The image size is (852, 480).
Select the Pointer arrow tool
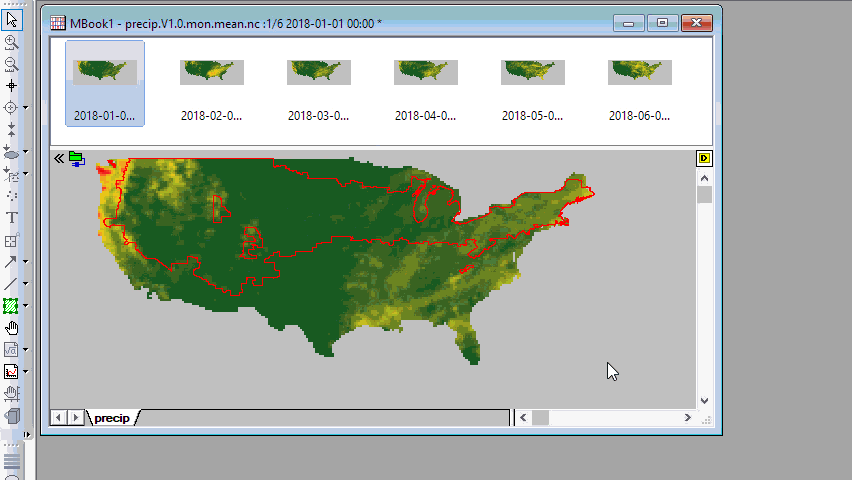pos(12,19)
